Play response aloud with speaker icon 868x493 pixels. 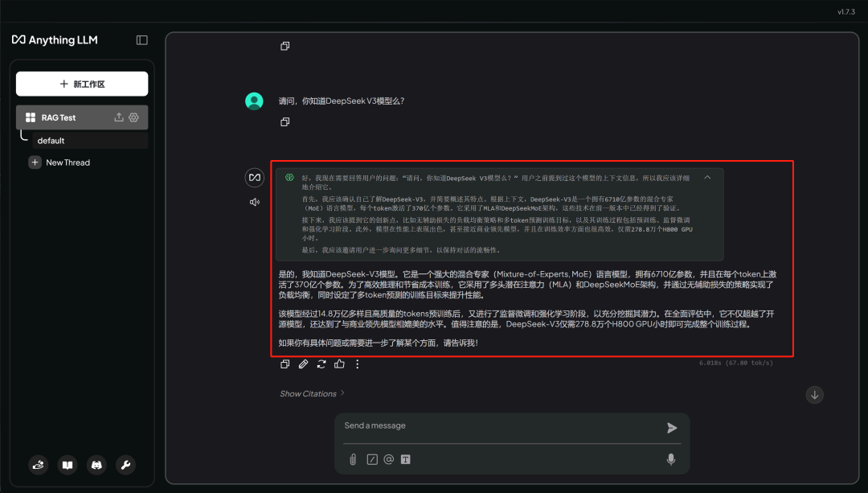click(255, 202)
